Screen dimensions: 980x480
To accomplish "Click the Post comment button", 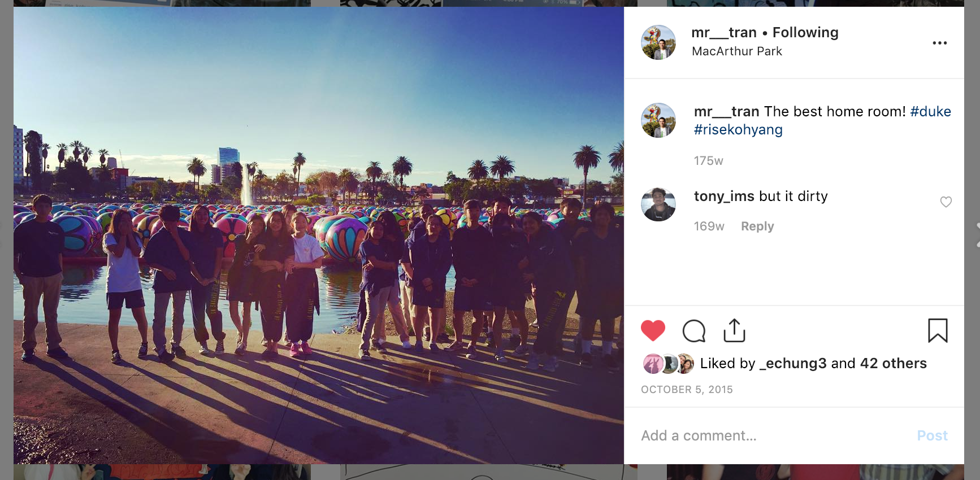I will point(932,435).
